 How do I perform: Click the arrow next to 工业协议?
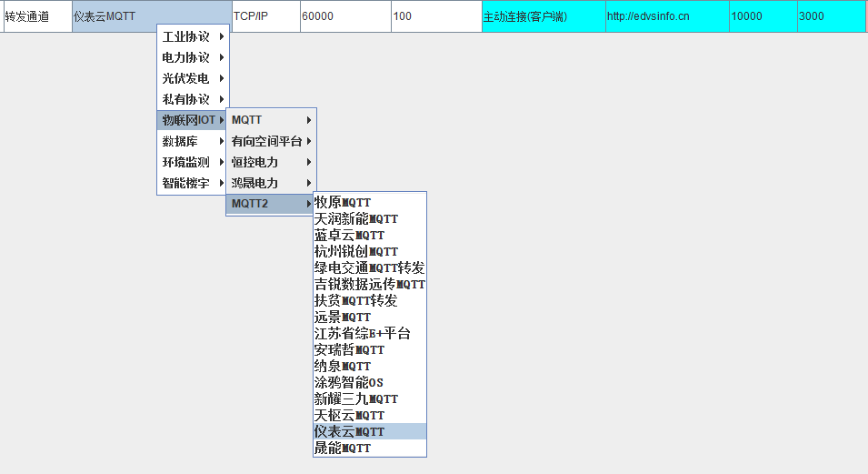(x=222, y=36)
